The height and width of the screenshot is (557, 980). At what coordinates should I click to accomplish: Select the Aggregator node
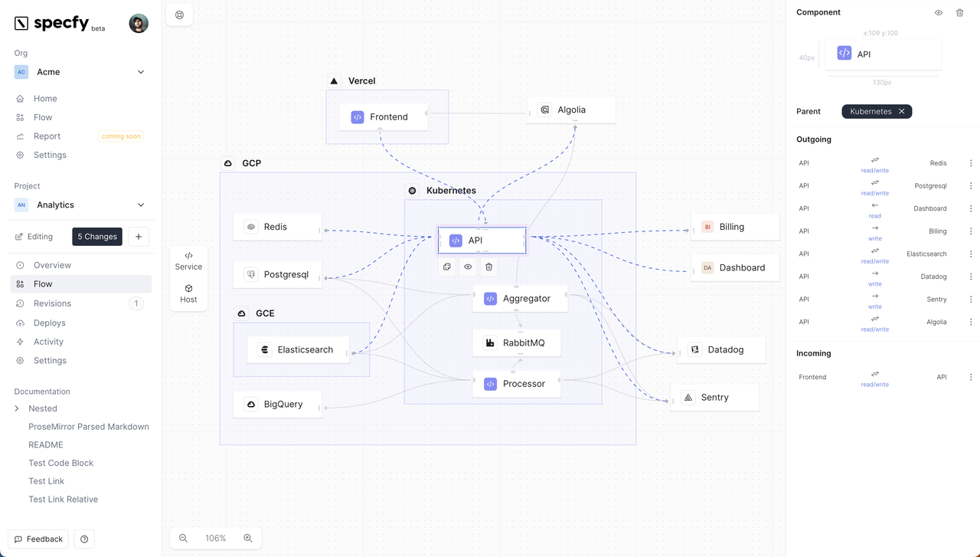pyautogui.click(x=520, y=298)
